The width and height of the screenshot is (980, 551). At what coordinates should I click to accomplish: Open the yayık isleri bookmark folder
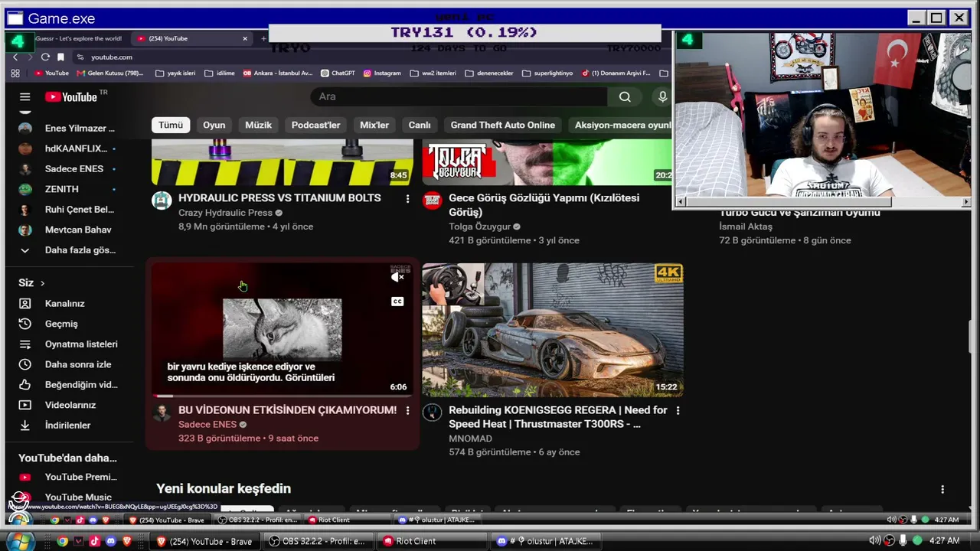(x=175, y=73)
